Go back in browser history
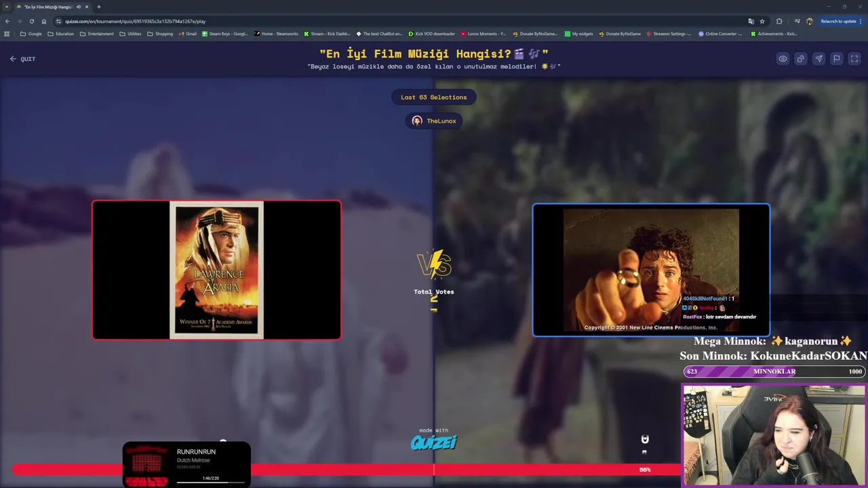868x488 pixels. pyautogui.click(x=7, y=21)
